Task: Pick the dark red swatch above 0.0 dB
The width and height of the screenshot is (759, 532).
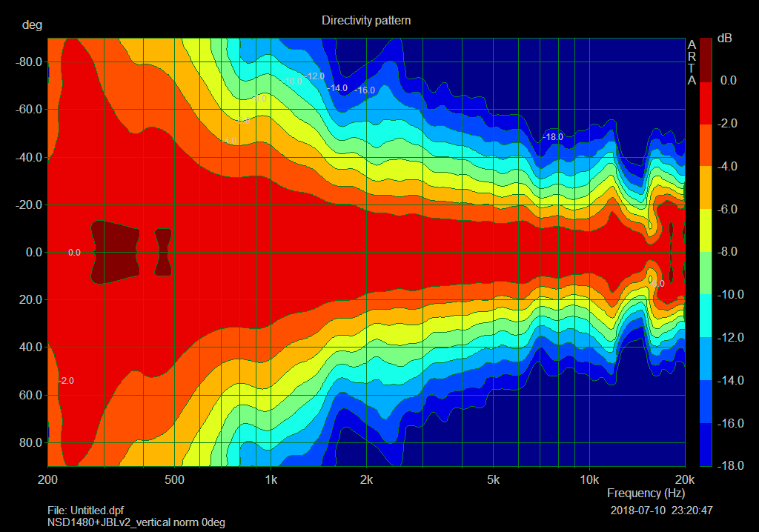Action: click(706, 60)
